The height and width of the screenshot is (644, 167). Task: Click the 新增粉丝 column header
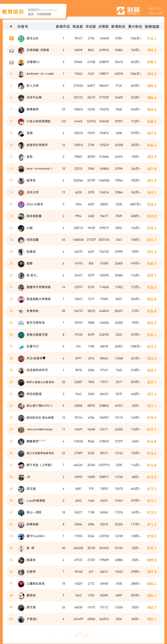coord(118,26)
